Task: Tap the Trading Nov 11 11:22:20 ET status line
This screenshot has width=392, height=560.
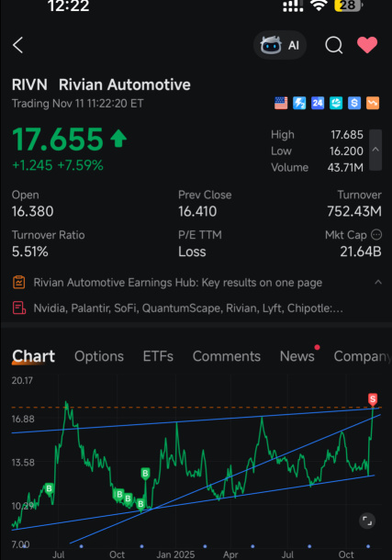Action: (77, 104)
